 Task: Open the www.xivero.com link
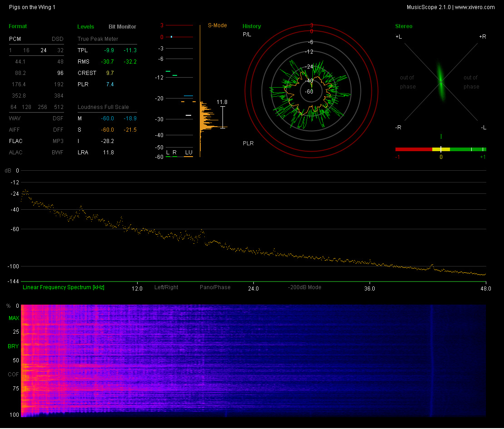[474, 7]
